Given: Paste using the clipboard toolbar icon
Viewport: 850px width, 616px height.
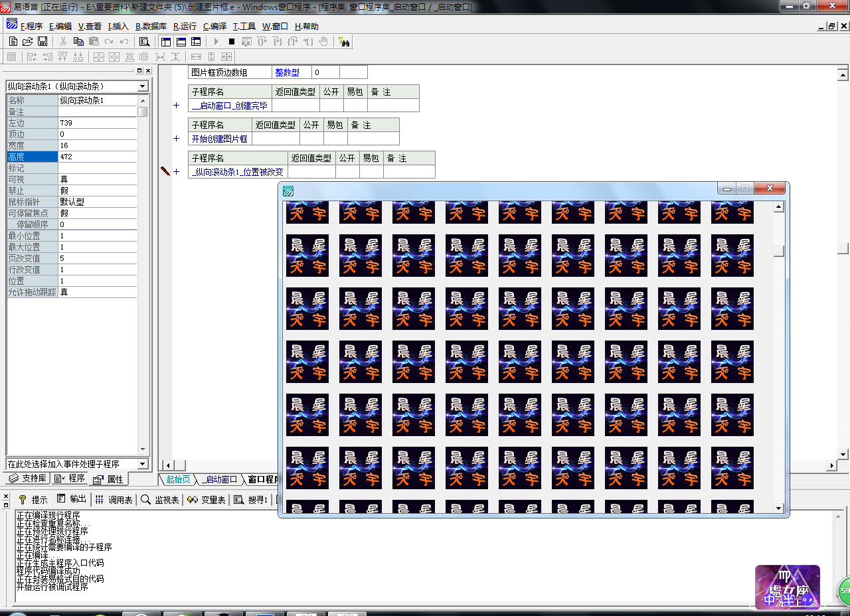Looking at the screenshot, I should [94, 41].
